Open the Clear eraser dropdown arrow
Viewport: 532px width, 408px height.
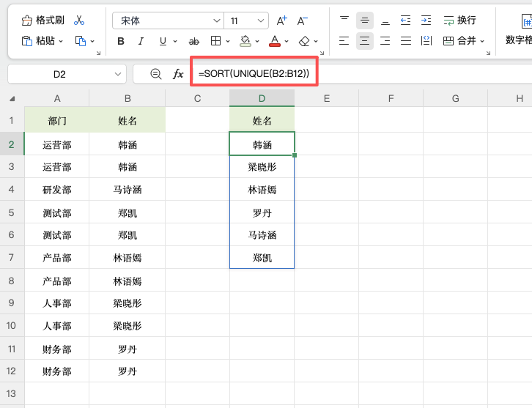pyautogui.click(x=316, y=41)
